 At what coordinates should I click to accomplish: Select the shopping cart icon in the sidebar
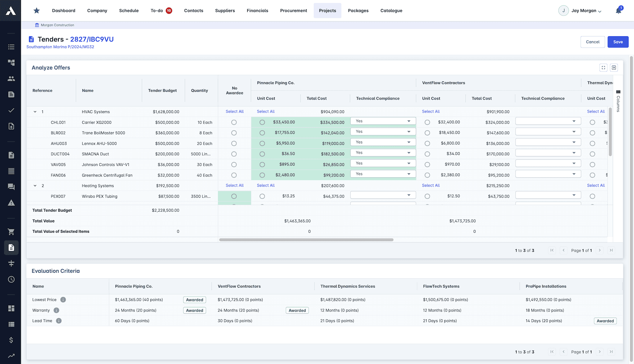coord(11,232)
